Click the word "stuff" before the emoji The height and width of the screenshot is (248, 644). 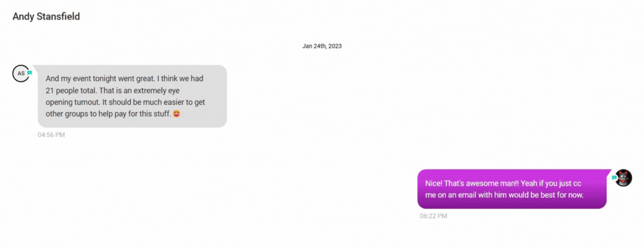coord(160,114)
